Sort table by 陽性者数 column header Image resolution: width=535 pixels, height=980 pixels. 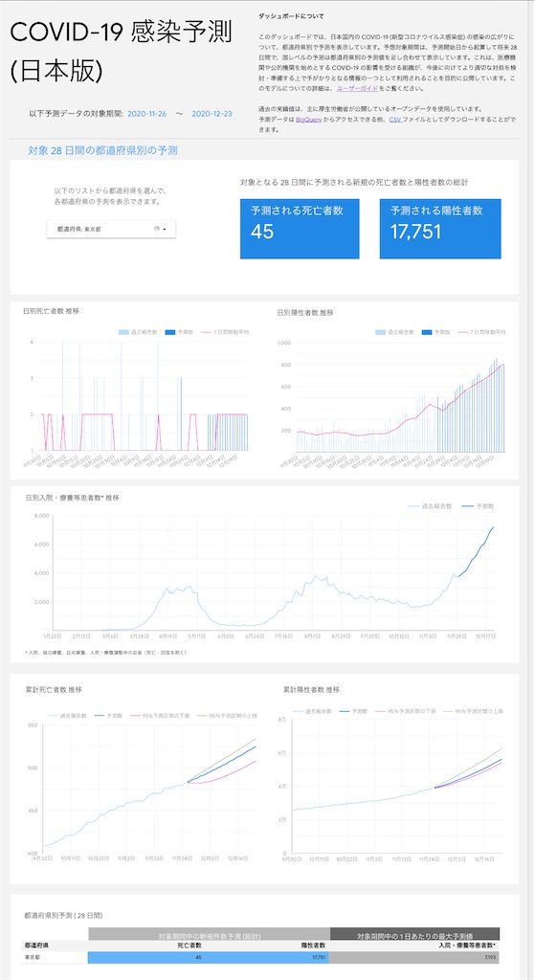click(x=314, y=946)
